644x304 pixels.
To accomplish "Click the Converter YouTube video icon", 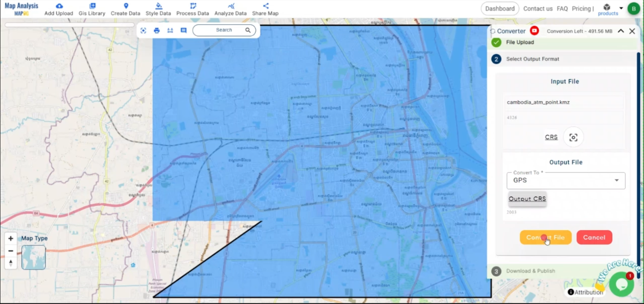I will tap(534, 31).
